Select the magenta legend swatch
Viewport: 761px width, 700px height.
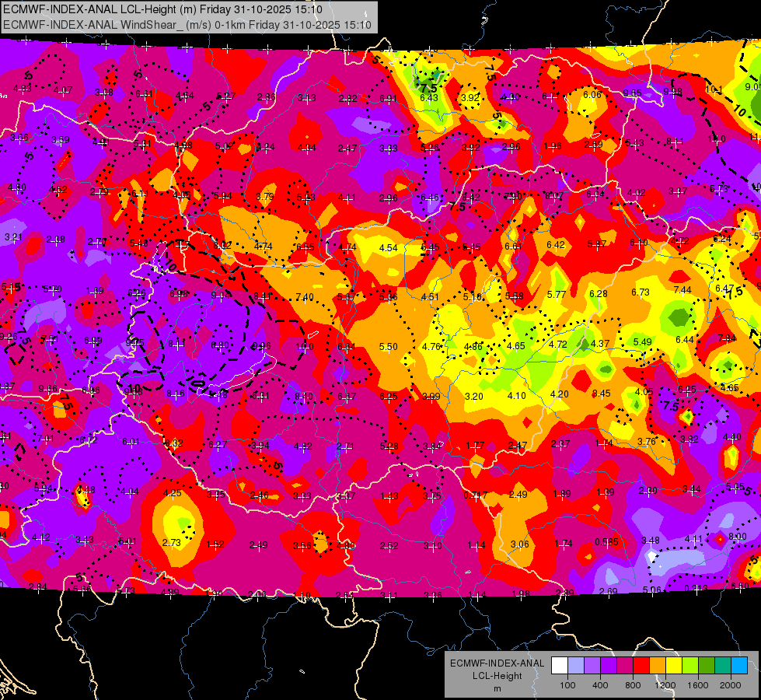[625, 666]
